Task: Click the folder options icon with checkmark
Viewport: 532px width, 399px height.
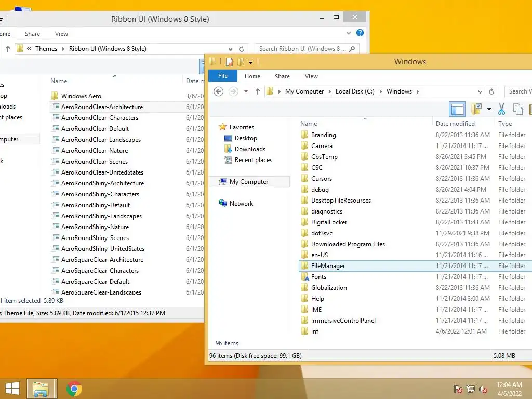Action: click(x=476, y=109)
